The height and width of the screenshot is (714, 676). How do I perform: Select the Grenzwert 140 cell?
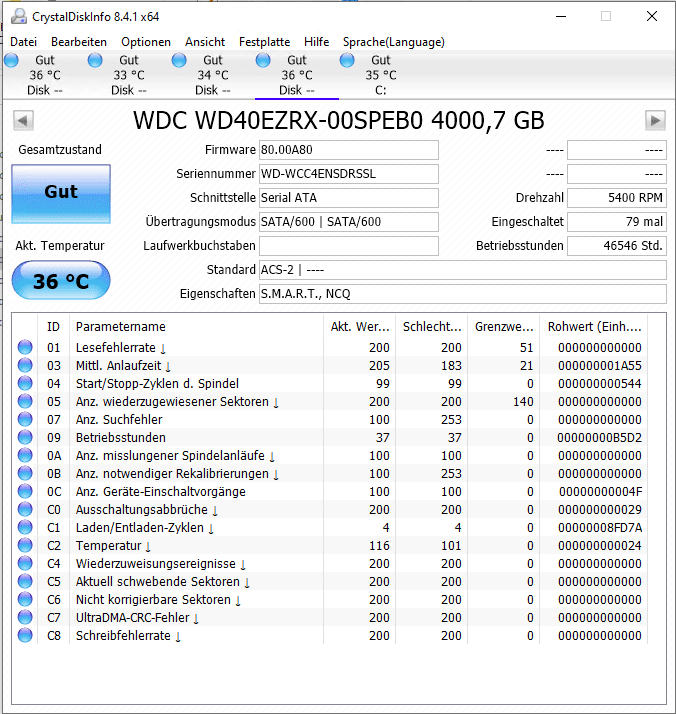pos(523,402)
